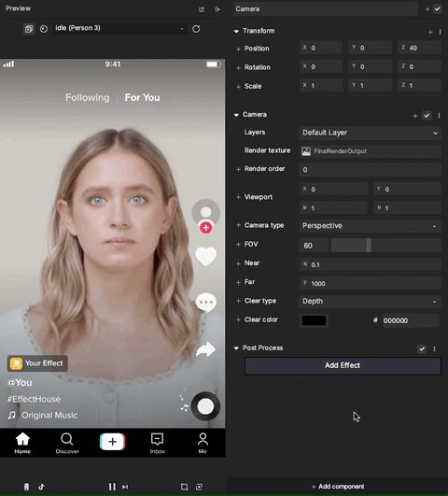
Task: Click the plus beside Position property
Action: 238,49
